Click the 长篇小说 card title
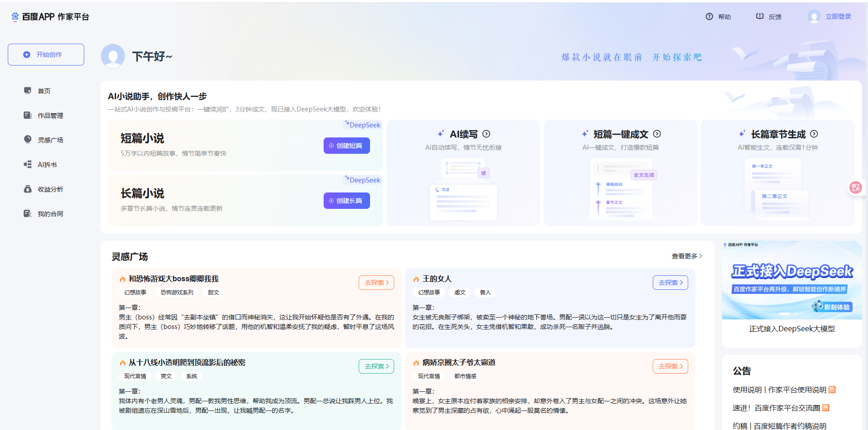This screenshot has height=430, width=868. [142, 193]
